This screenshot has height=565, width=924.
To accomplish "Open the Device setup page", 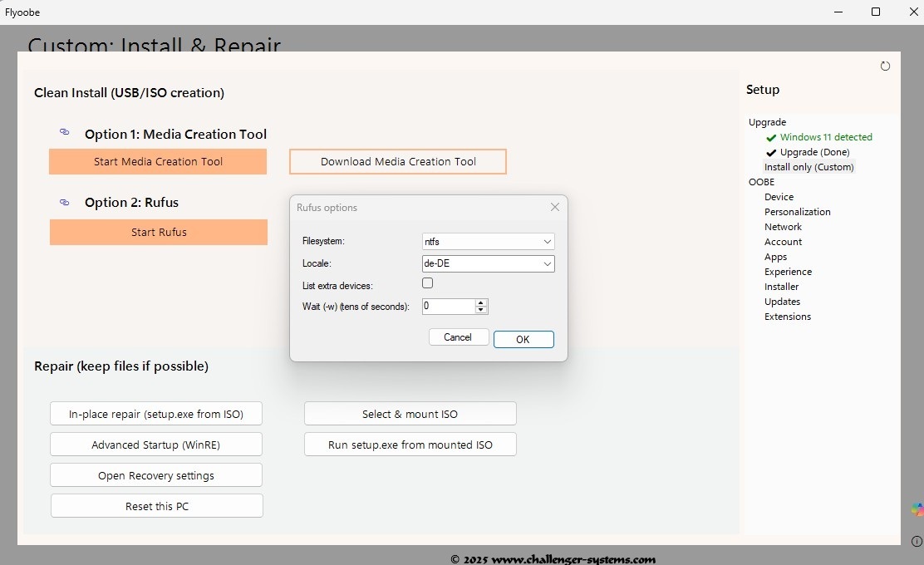I will (779, 197).
